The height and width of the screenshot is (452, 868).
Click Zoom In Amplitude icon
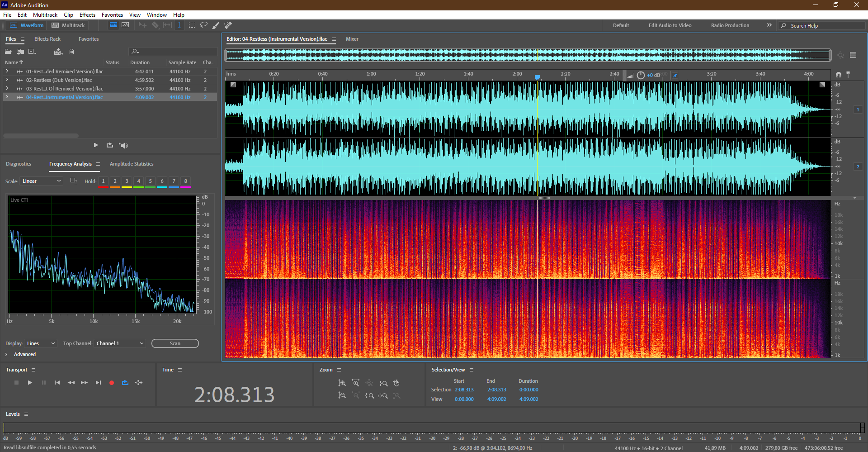pos(342,383)
